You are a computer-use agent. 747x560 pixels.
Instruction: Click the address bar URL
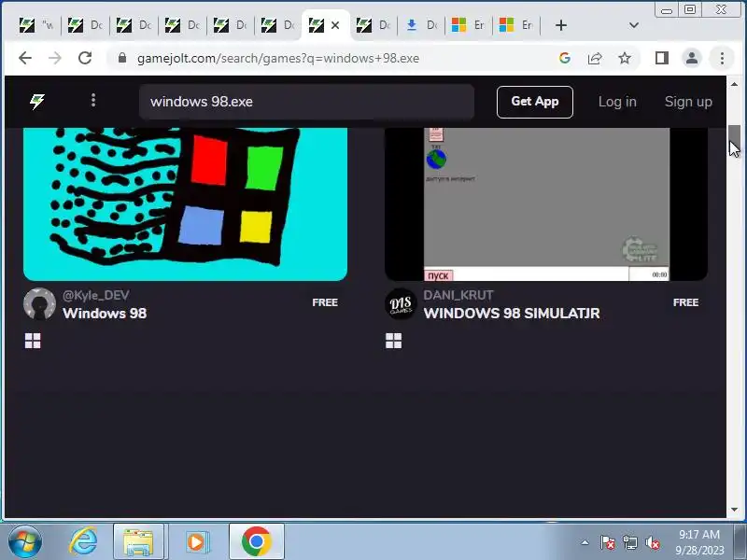pyautogui.click(x=278, y=58)
